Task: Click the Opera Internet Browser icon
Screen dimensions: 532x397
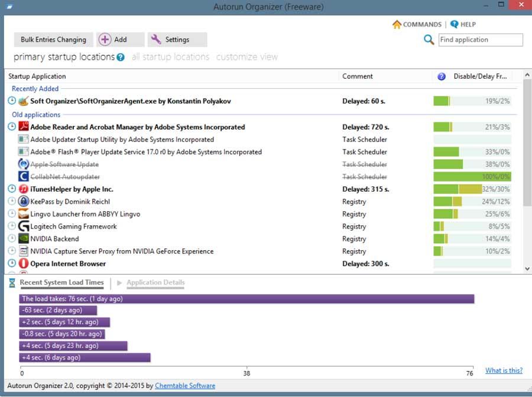Action: 24,263
